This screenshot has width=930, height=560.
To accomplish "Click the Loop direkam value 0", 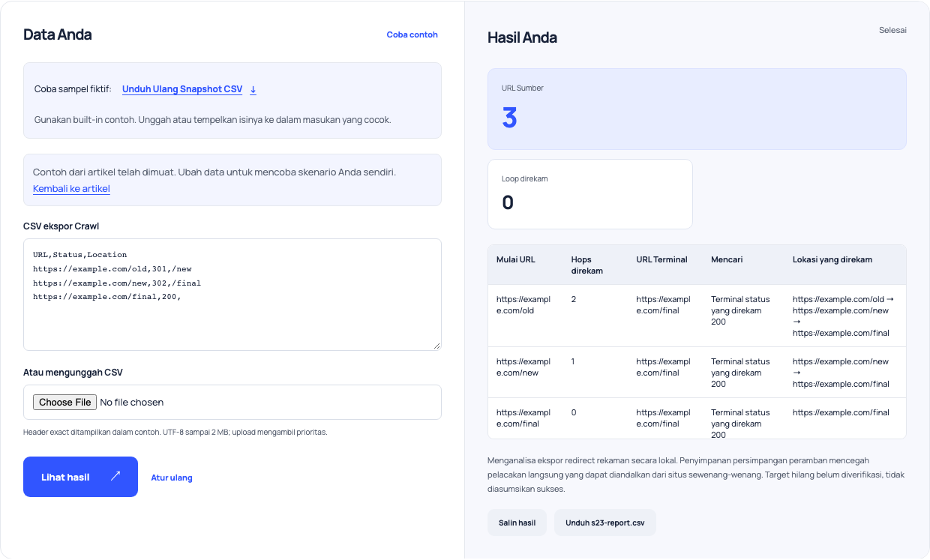I will 508,202.
